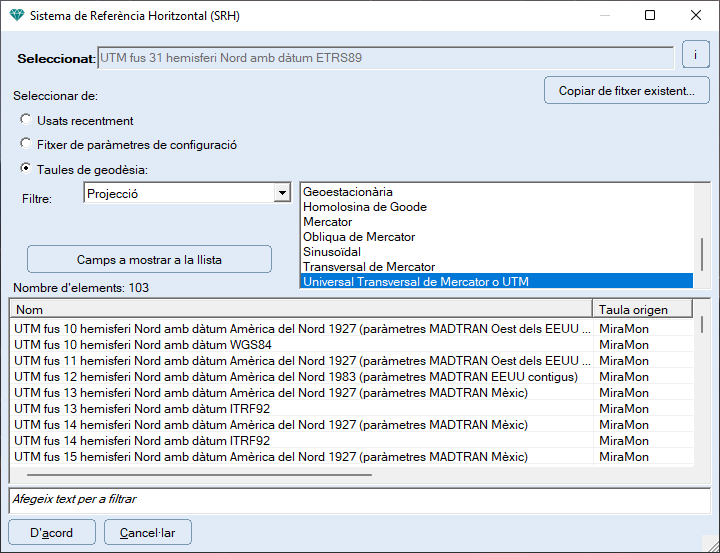The height and width of the screenshot is (553, 720).
Task: Click results list horizontal scrollbar
Action: point(199,474)
